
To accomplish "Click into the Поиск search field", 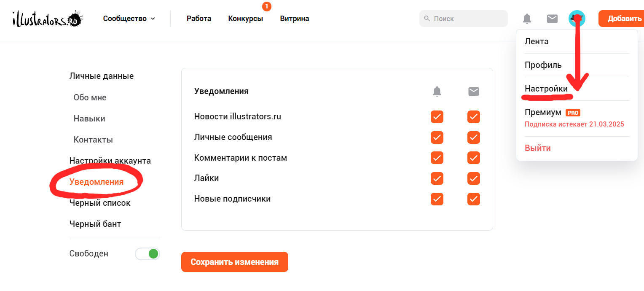I will click(x=464, y=19).
